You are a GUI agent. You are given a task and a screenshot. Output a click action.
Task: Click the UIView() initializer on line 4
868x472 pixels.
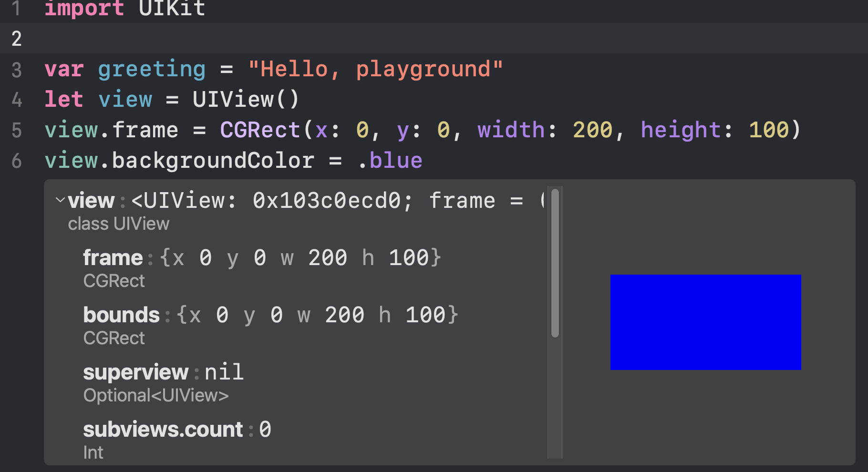point(246,100)
